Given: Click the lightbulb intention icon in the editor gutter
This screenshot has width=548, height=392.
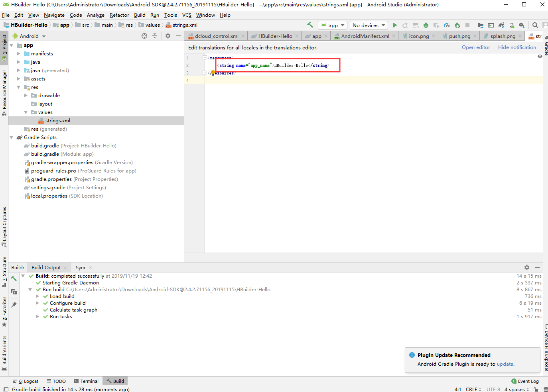Looking at the screenshot, I should point(213,73).
